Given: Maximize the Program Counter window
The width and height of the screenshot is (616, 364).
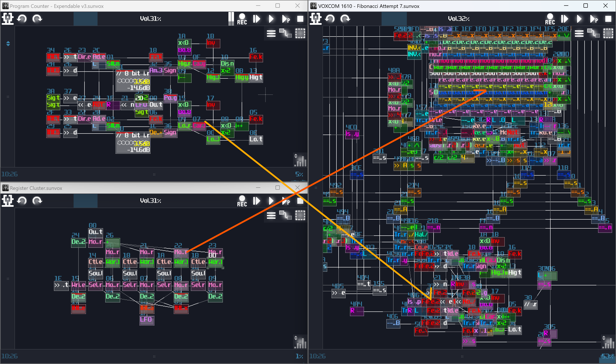Looking at the screenshot, I should tap(278, 6).
